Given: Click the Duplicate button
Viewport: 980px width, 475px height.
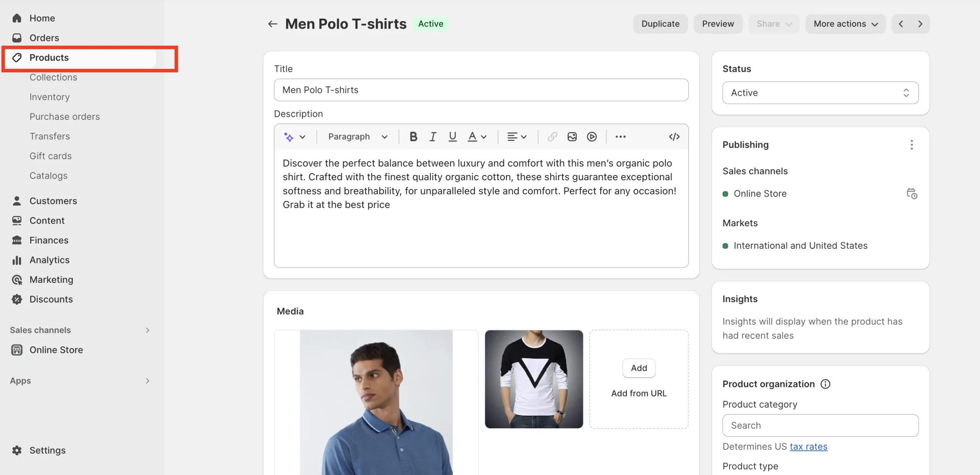Looking at the screenshot, I should click(660, 24).
